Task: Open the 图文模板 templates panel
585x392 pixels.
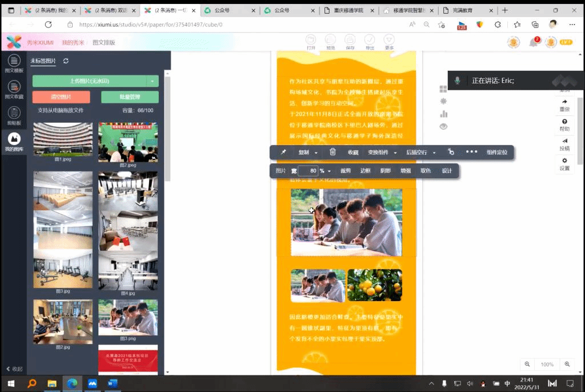Action: [x=14, y=62]
